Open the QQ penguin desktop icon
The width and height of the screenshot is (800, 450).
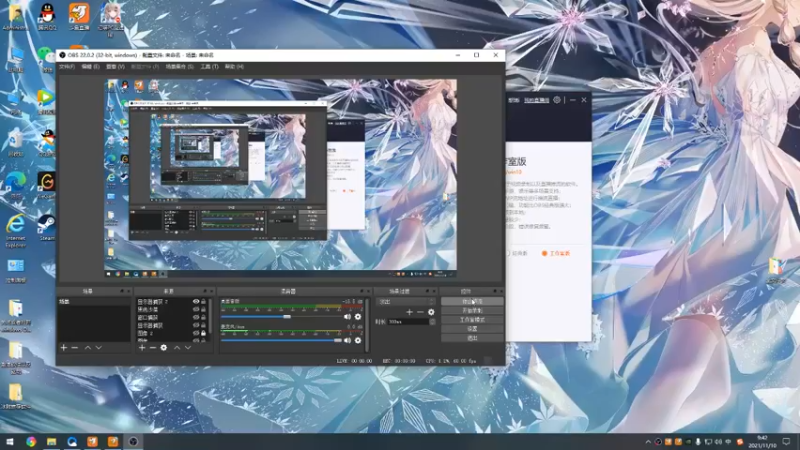pos(47,16)
